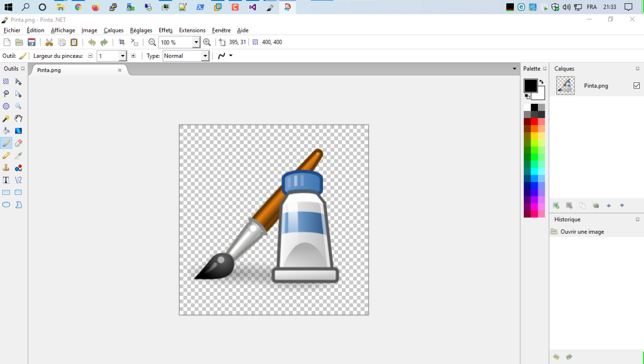This screenshot has height=364, width=644.
Task: Choose the Lasso selection tool
Action: tap(6, 94)
